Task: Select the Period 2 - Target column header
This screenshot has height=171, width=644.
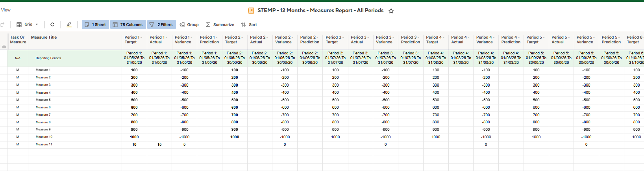Action: [235, 40]
